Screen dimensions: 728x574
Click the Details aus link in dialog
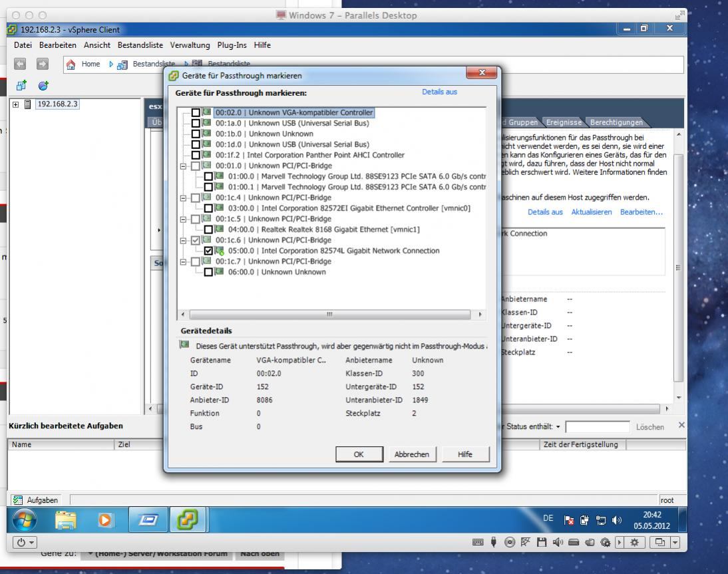[439, 92]
